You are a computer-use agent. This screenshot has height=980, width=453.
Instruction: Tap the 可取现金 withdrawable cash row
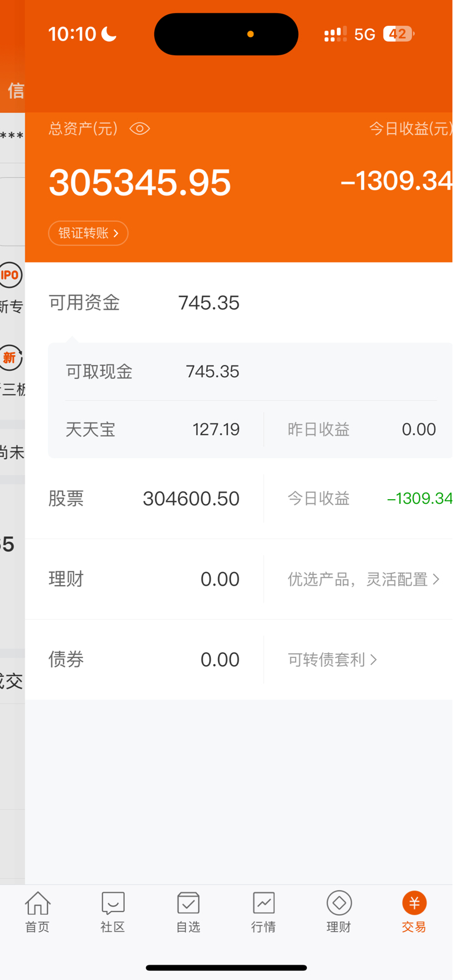click(x=250, y=371)
